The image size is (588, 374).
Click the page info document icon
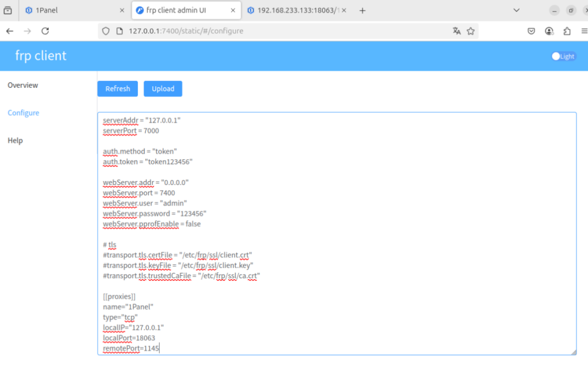119,31
